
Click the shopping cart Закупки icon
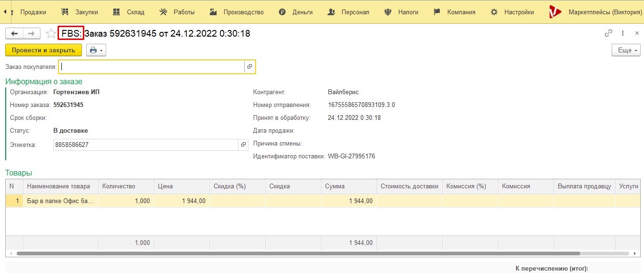pos(65,12)
